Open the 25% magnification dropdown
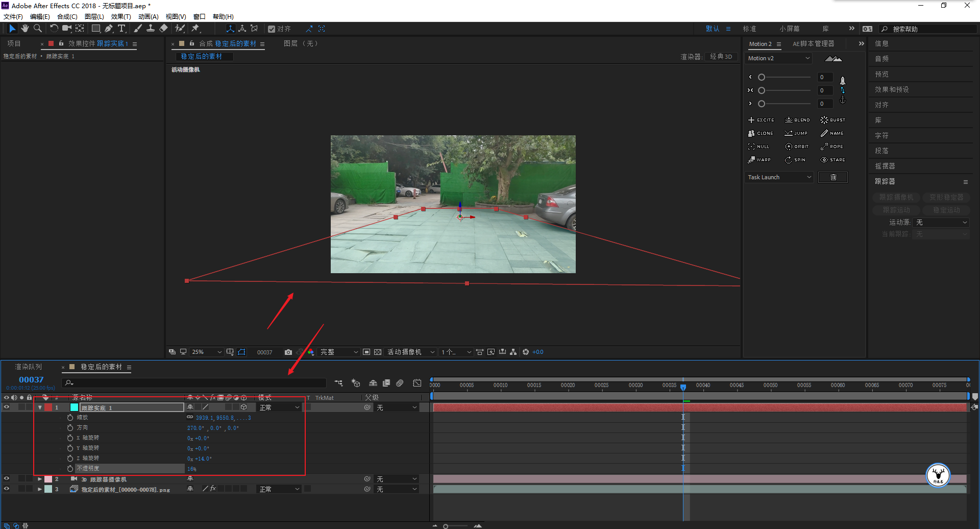The height and width of the screenshot is (529, 980). (206, 352)
